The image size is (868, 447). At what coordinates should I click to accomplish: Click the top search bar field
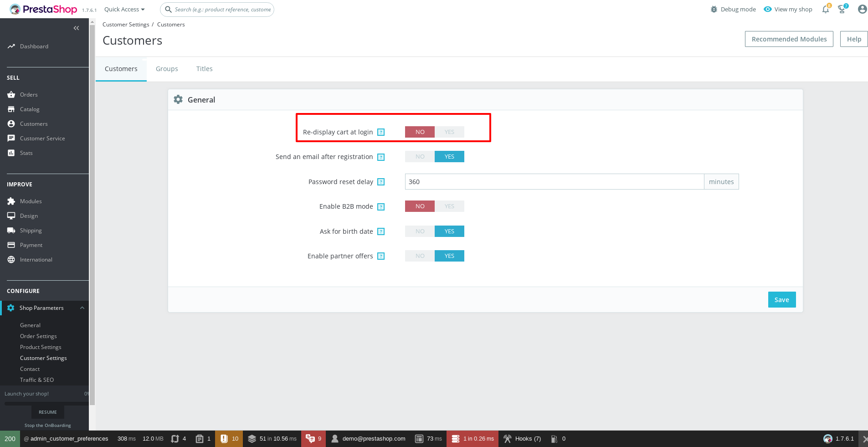(217, 10)
